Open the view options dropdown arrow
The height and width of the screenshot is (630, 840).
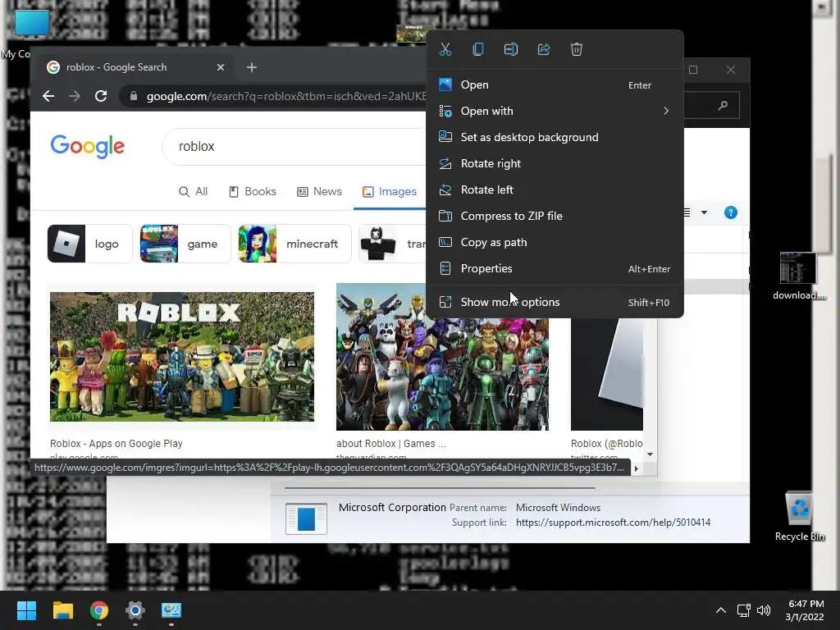[x=704, y=212]
